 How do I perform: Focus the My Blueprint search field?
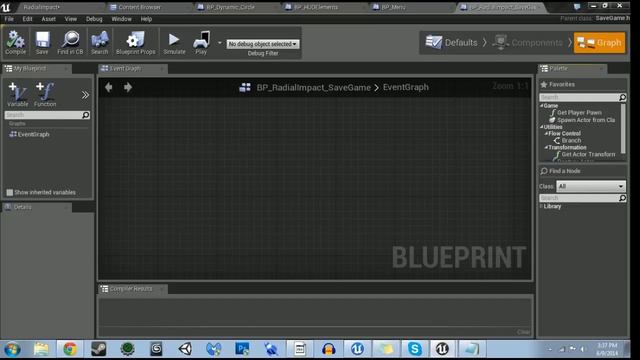point(47,115)
